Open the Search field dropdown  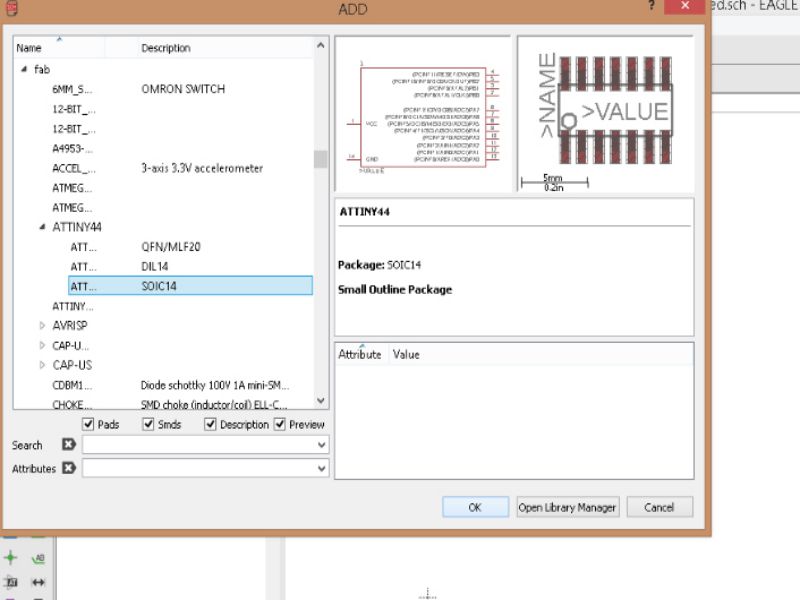[321, 445]
